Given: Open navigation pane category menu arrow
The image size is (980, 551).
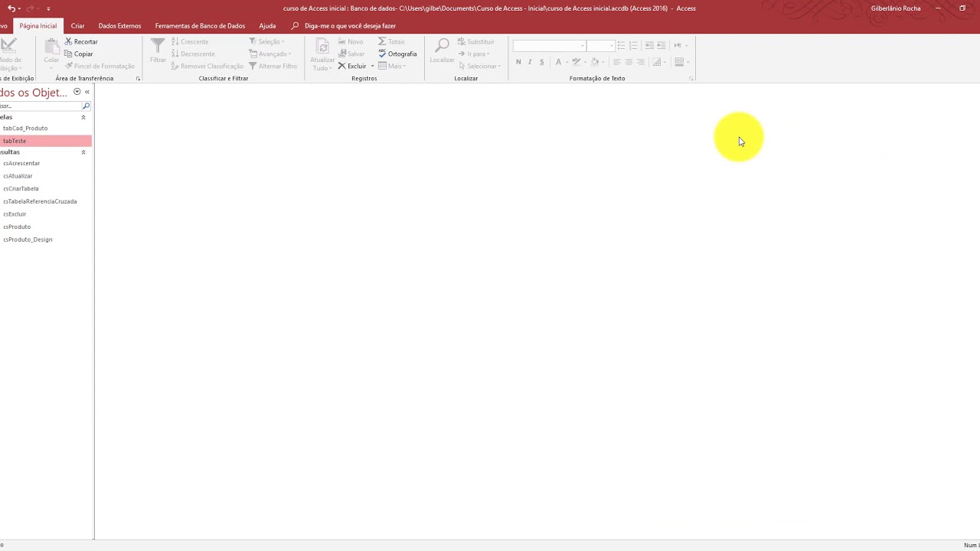Looking at the screenshot, I should point(77,92).
